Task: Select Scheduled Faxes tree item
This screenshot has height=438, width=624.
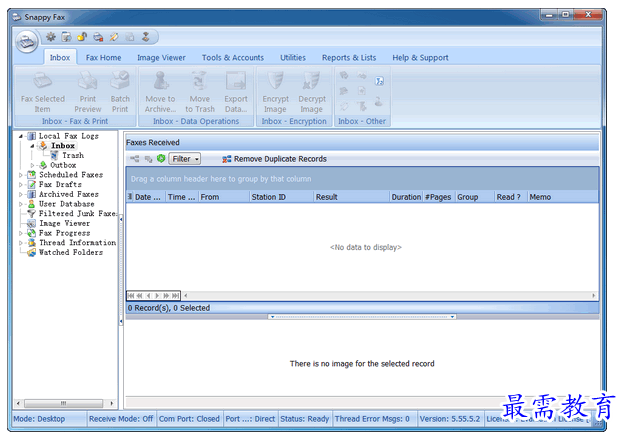Action: [71, 175]
